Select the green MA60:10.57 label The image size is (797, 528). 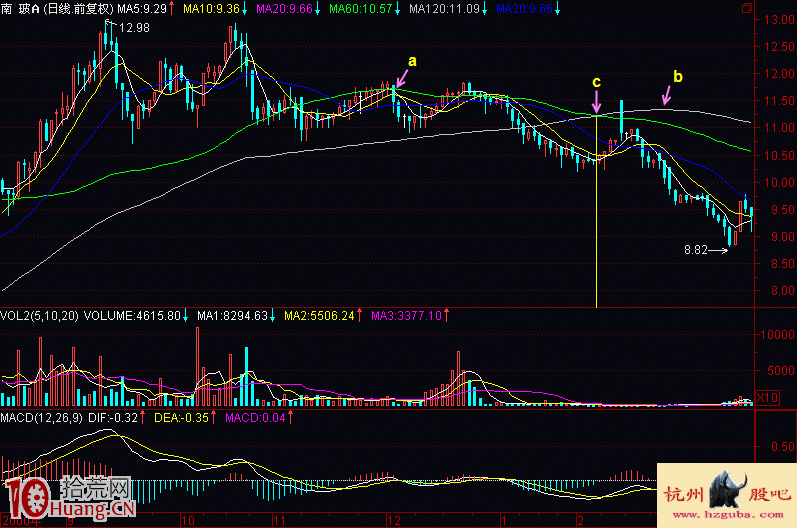point(356,8)
